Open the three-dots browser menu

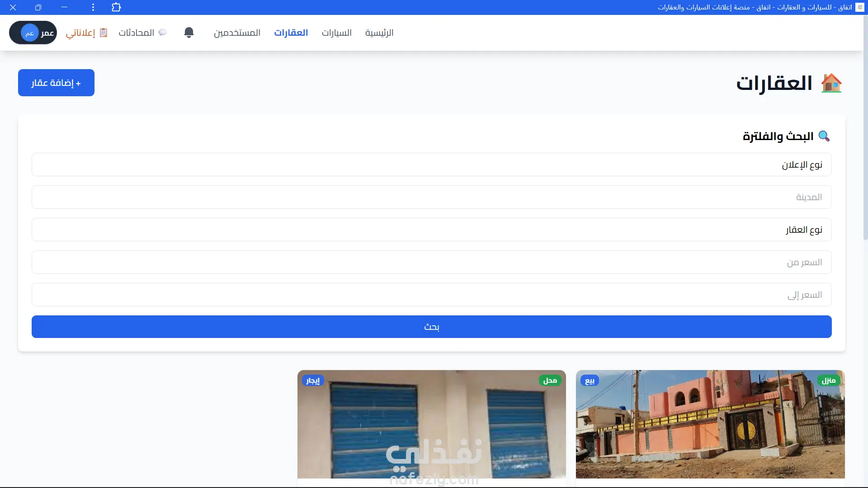point(93,7)
